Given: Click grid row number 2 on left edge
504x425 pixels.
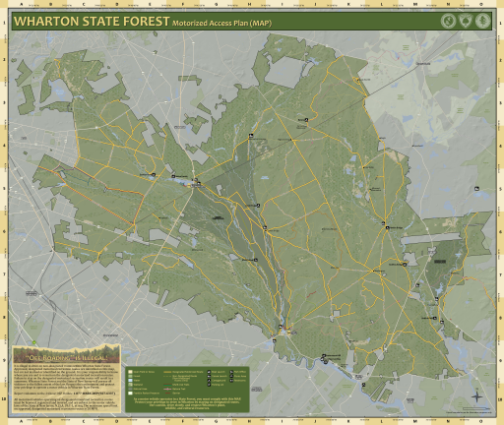Looking at the screenshot, I should coord(4,60).
